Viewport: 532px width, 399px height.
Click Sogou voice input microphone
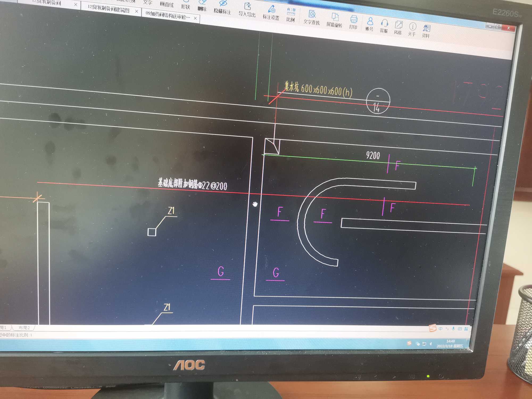453,329
